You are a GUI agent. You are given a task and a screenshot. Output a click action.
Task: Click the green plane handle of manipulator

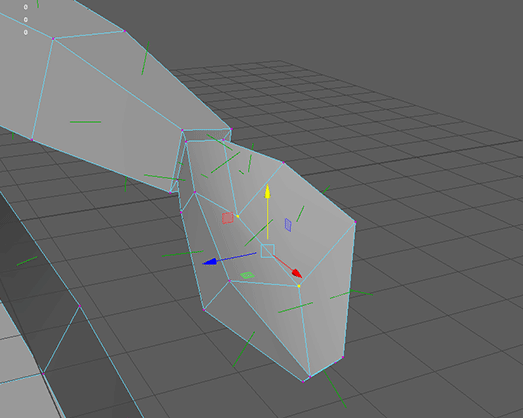247,275
